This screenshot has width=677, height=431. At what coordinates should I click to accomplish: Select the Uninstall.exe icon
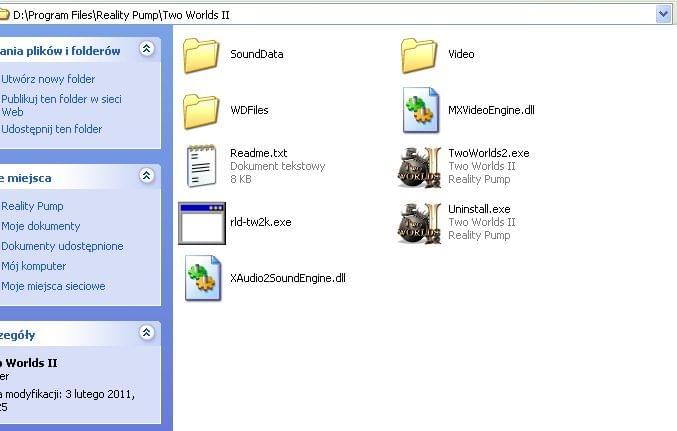pyautogui.click(x=419, y=224)
